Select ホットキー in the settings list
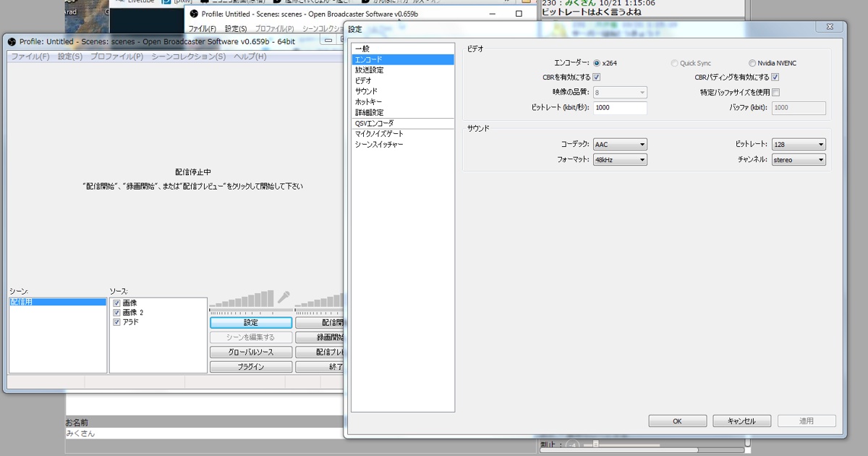Viewport: 868px width, 456px height. (403, 102)
